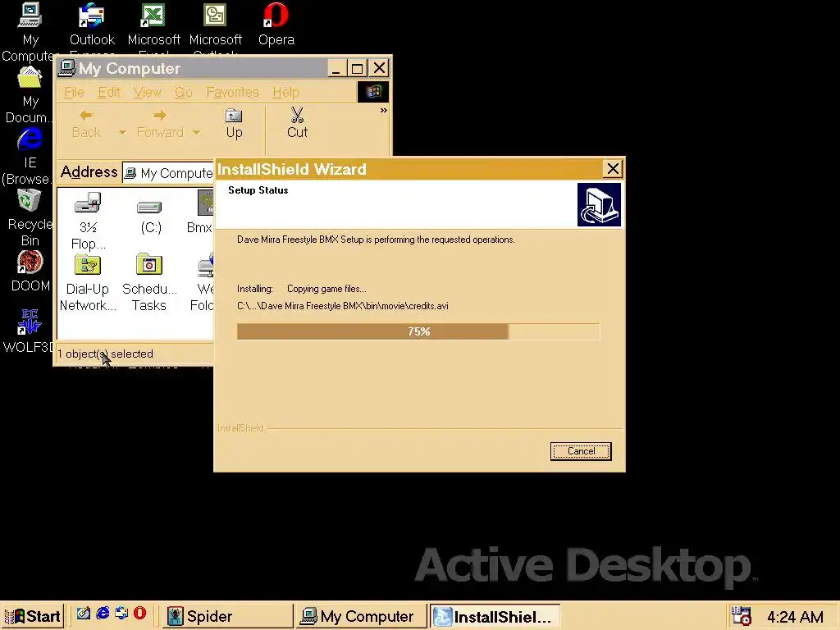Viewport: 840px width, 630px height.
Task: Open Edit menu in My Computer
Action: (109, 92)
